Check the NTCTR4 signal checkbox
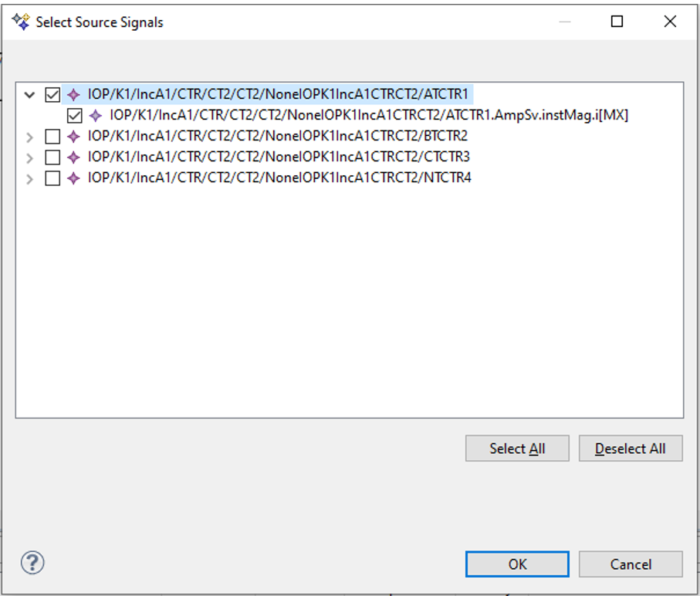 click(52, 178)
